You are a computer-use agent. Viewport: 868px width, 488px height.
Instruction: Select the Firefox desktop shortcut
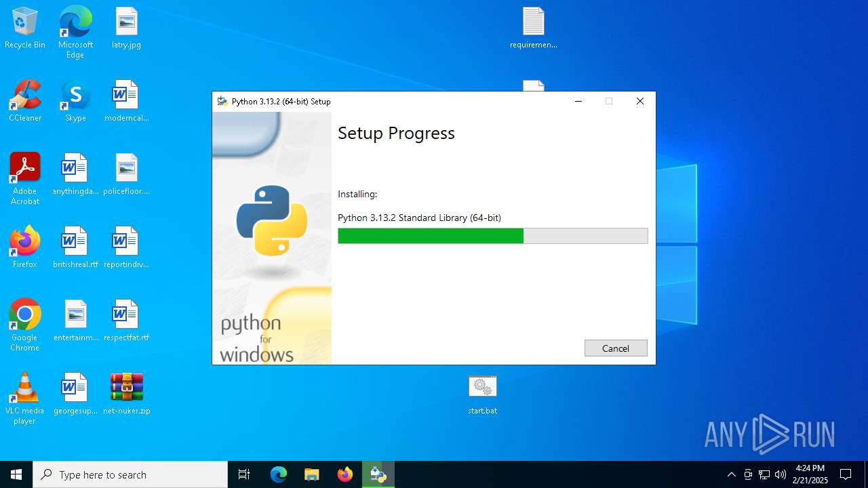(x=25, y=248)
